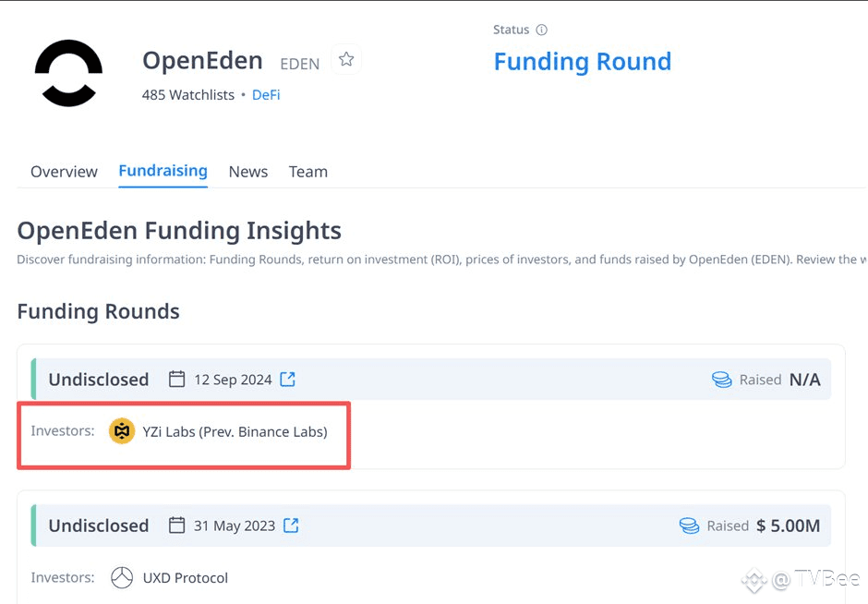868x604 pixels.
Task: Toggle the watchlist star for OpenEden
Action: point(346,59)
